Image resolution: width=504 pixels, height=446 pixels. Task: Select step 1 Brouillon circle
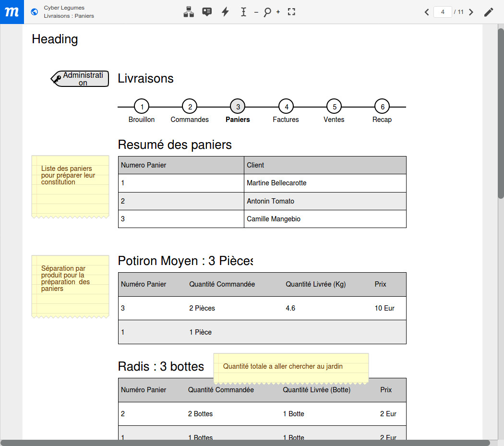[142, 107]
